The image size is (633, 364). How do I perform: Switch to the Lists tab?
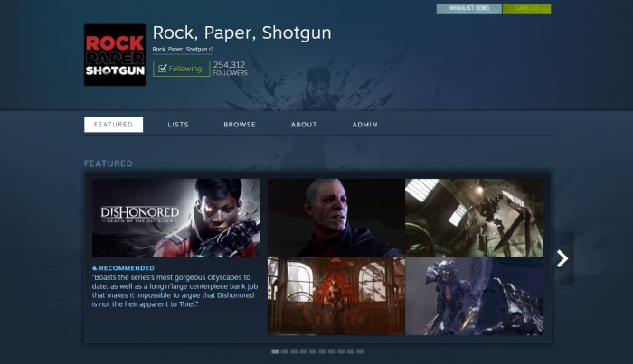pos(178,125)
